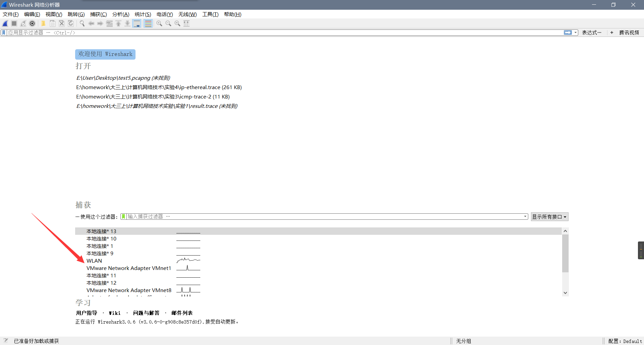
Task: Find a packet magnifier icon
Action: coord(82,23)
